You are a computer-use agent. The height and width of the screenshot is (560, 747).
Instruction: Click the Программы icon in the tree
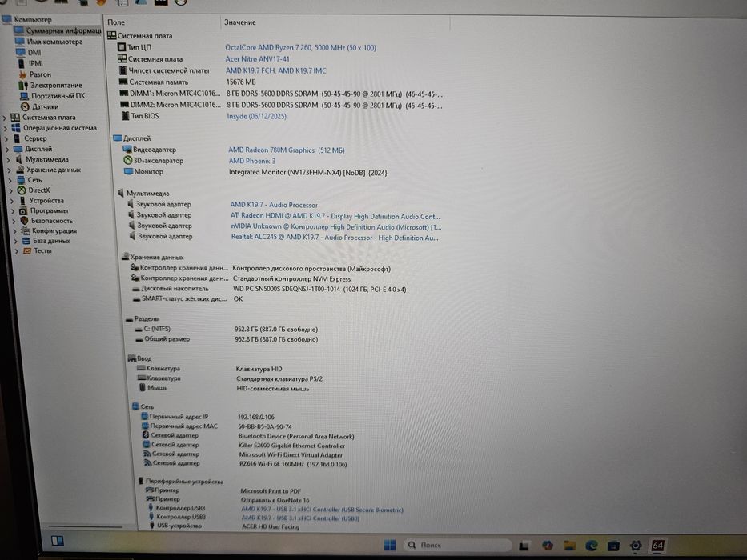(22, 210)
